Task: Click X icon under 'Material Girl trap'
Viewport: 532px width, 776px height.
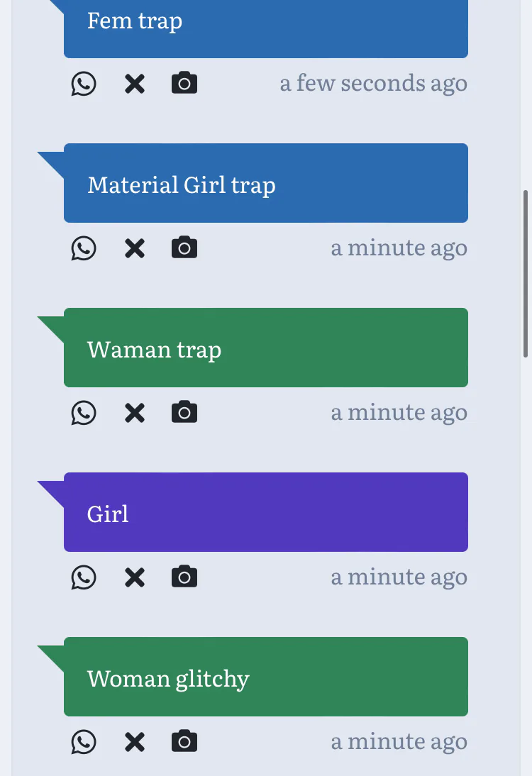Action: point(134,249)
